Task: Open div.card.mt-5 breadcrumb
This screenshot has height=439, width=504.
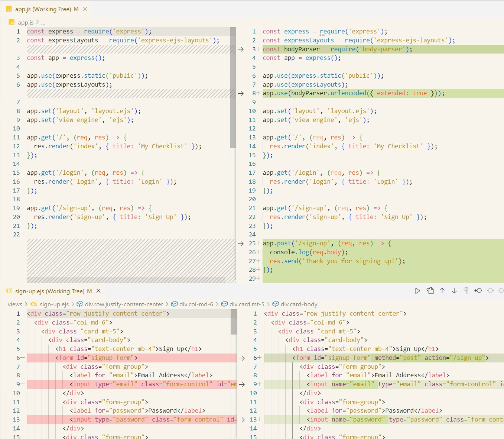Action: coord(247,304)
